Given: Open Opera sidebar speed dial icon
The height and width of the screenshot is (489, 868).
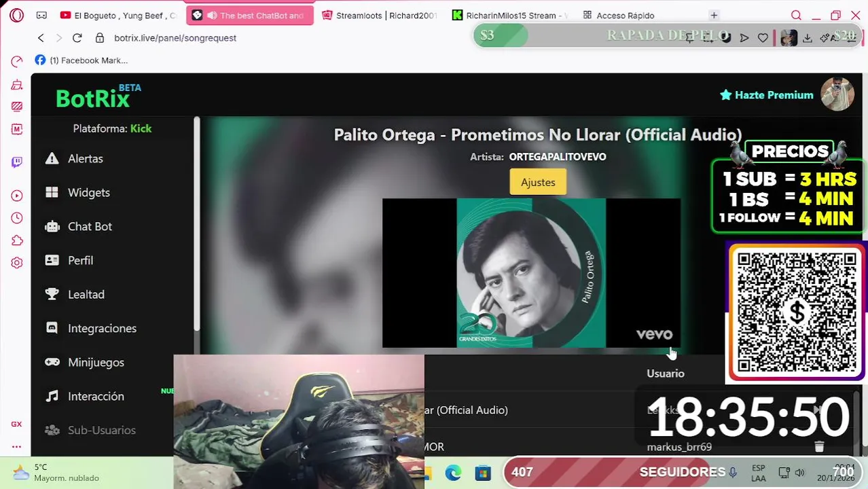Looking at the screenshot, I should [x=17, y=62].
